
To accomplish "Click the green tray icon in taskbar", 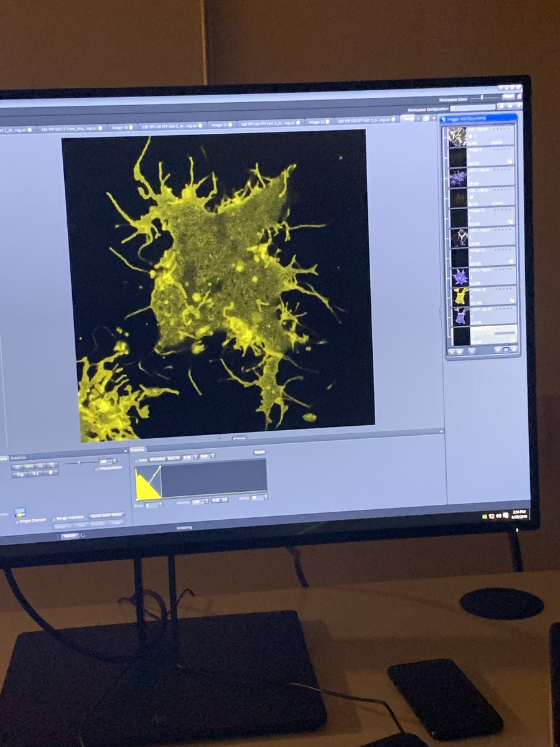I will pyautogui.click(x=485, y=516).
